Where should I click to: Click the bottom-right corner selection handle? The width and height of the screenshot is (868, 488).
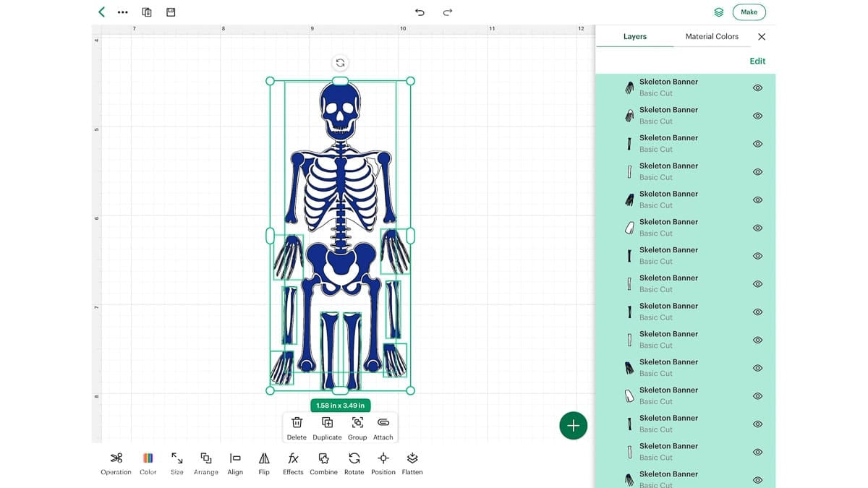pos(410,390)
